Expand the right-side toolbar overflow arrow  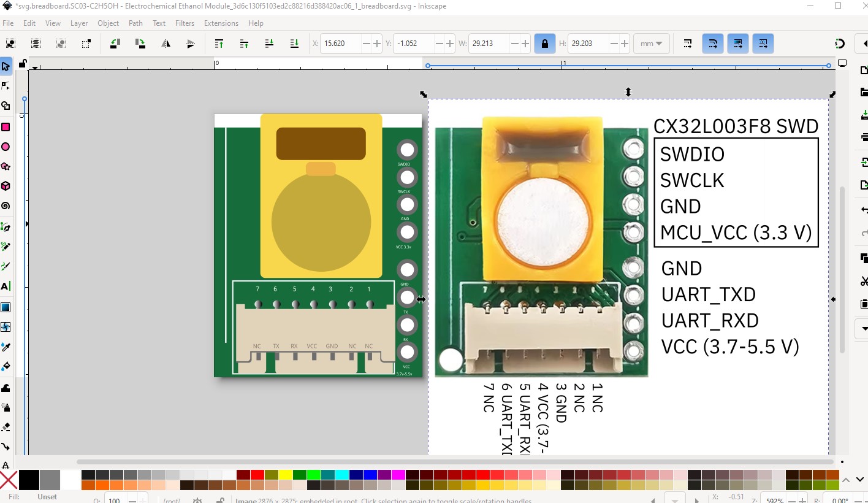[x=864, y=329]
